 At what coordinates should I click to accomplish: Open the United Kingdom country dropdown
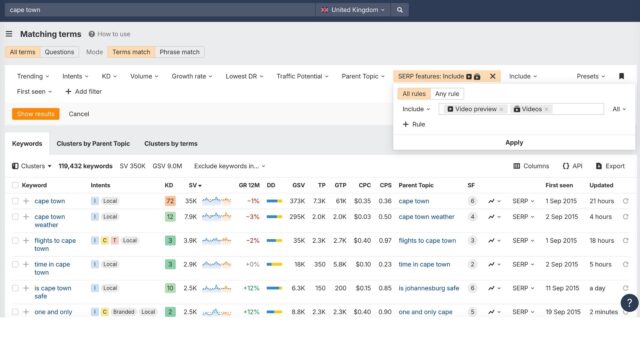click(353, 10)
